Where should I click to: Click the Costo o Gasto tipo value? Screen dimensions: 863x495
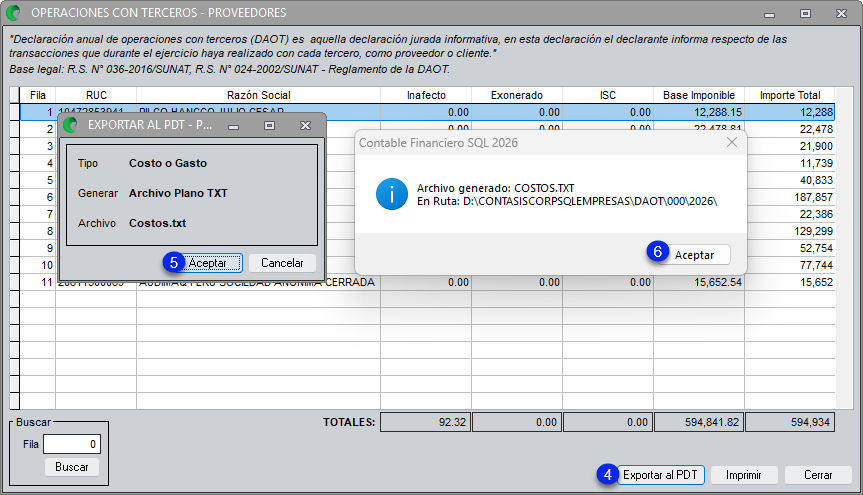coord(168,164)
